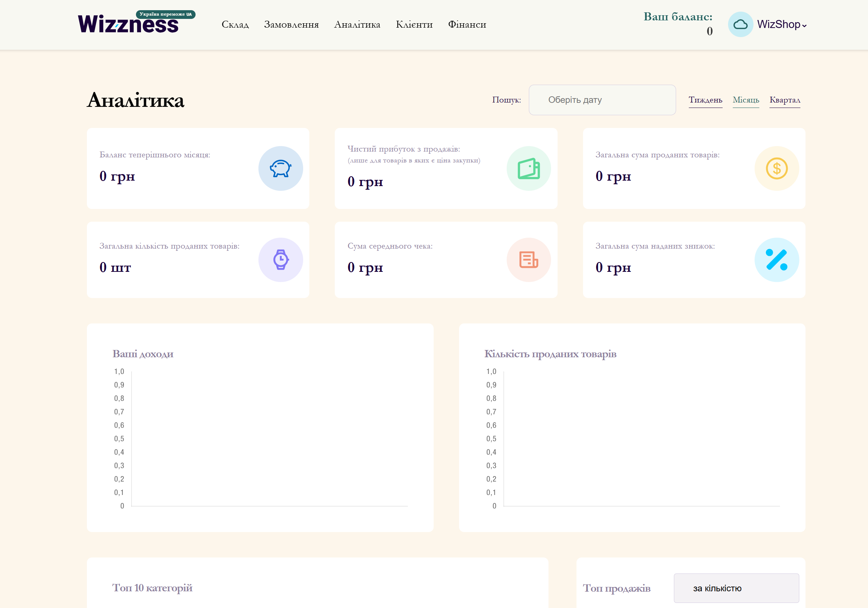Filter analytics by Тиждень

coord(705,100)
